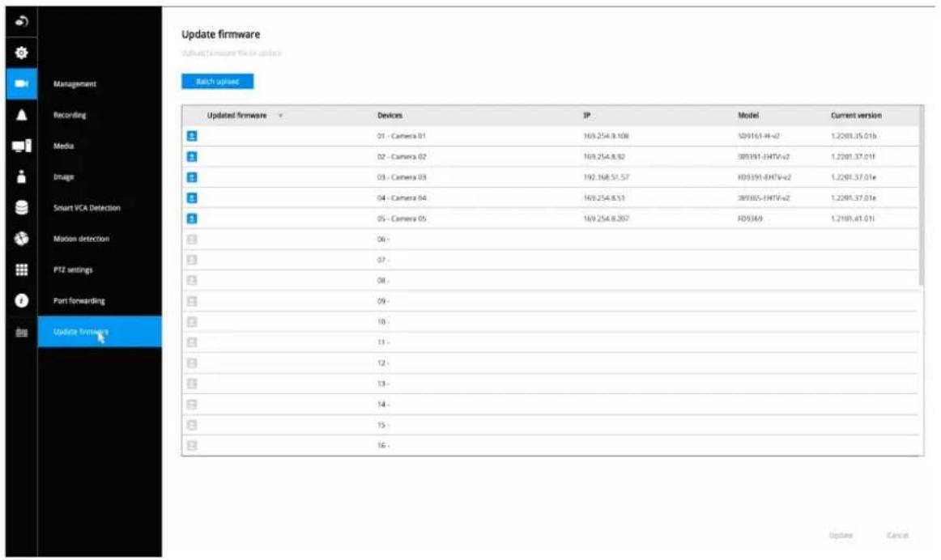Viewport: 941px width, 560px height.
Task: Click upload firmware icon for Camera 03
Action: (x=192, y=177)
